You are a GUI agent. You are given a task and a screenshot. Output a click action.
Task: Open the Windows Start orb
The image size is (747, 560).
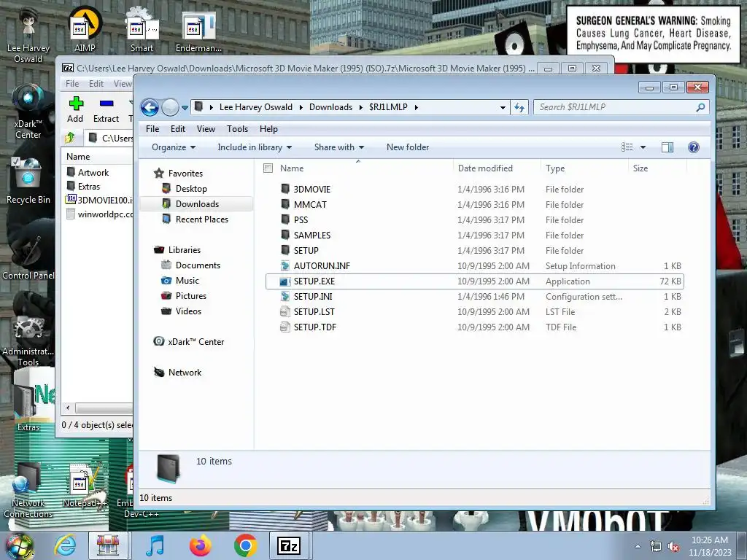pyautogui.click(x=20, y=546)
